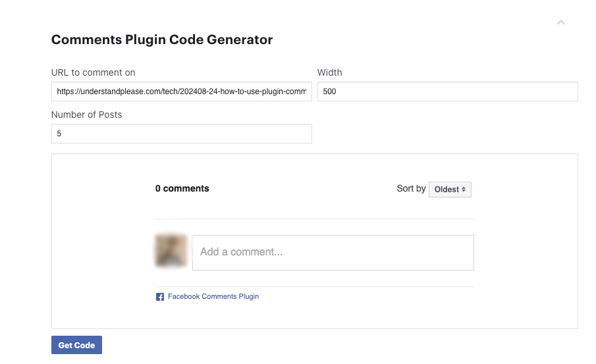Click into the Width field showing 500
Screen dimensions: 596x364
tap(447, 91)
